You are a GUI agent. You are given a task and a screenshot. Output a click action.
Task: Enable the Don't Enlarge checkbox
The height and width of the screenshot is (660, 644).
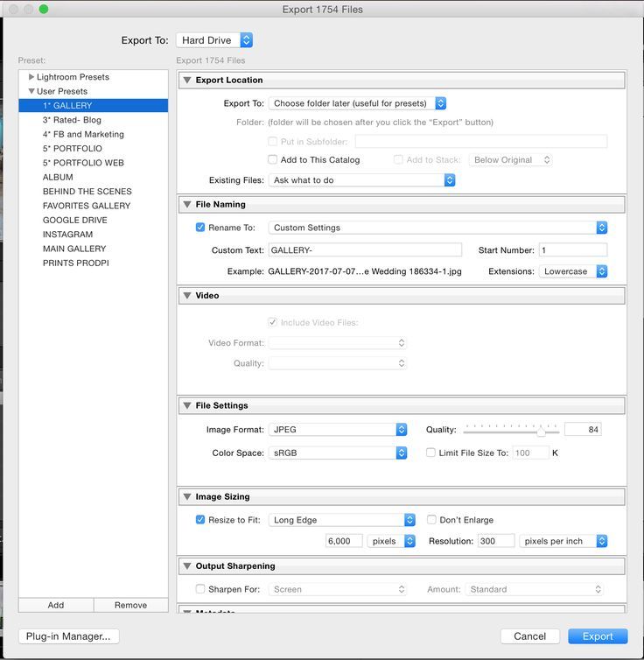point(431,519)
